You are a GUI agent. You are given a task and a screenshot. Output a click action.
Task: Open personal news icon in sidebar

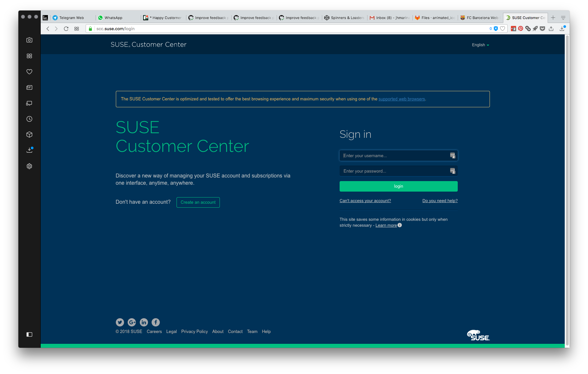pyautogui.click(x=29, y=87)
